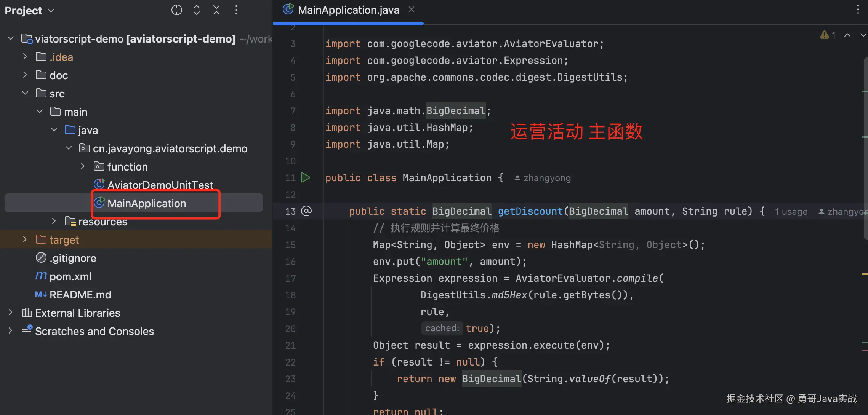This screenshot has height=415, width=868.
Task: Expand the .idea folder
Action: [25, 57]
